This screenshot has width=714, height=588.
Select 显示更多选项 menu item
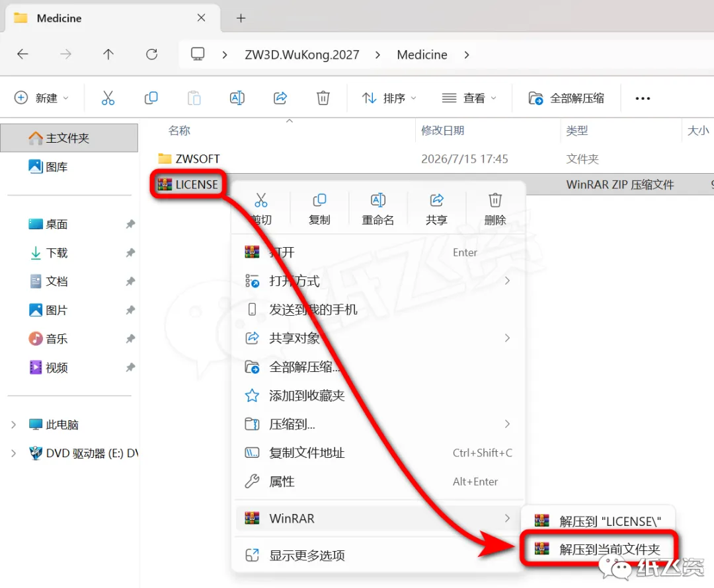(x=378, y=555)
